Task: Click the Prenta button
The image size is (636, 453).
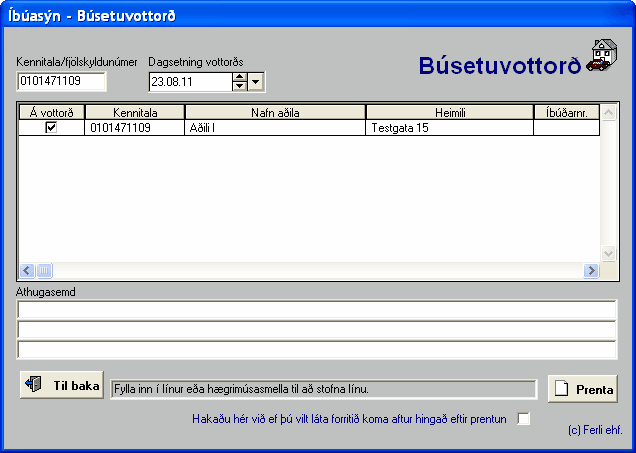Action: [582, 389]
